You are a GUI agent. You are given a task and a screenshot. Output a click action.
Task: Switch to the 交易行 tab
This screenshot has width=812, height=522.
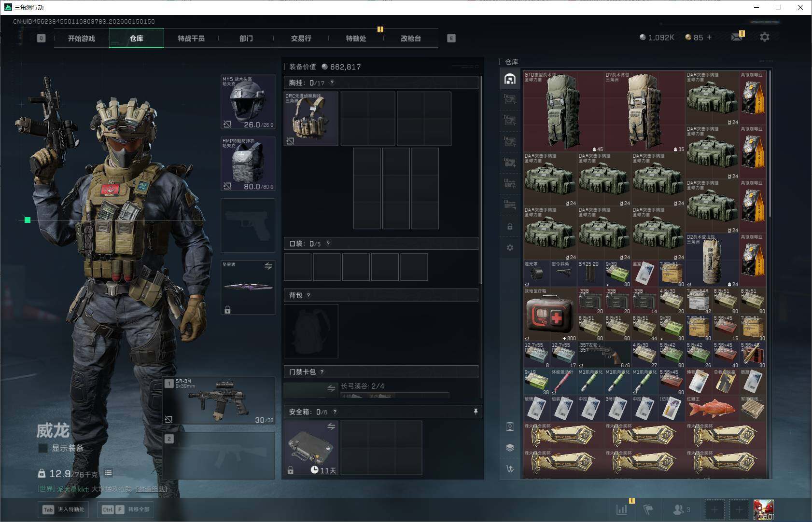301,38
